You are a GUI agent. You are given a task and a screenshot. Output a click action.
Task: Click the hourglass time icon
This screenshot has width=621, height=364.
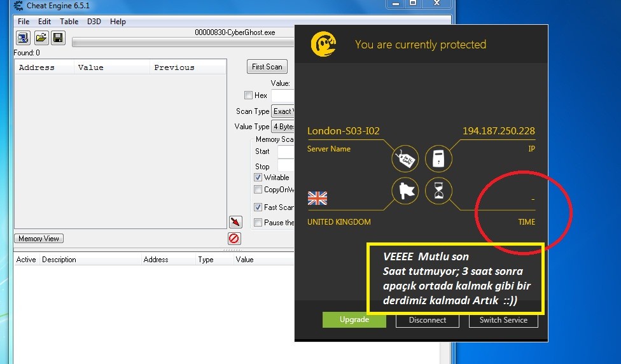pyautogui.click(x=438, y=191)
